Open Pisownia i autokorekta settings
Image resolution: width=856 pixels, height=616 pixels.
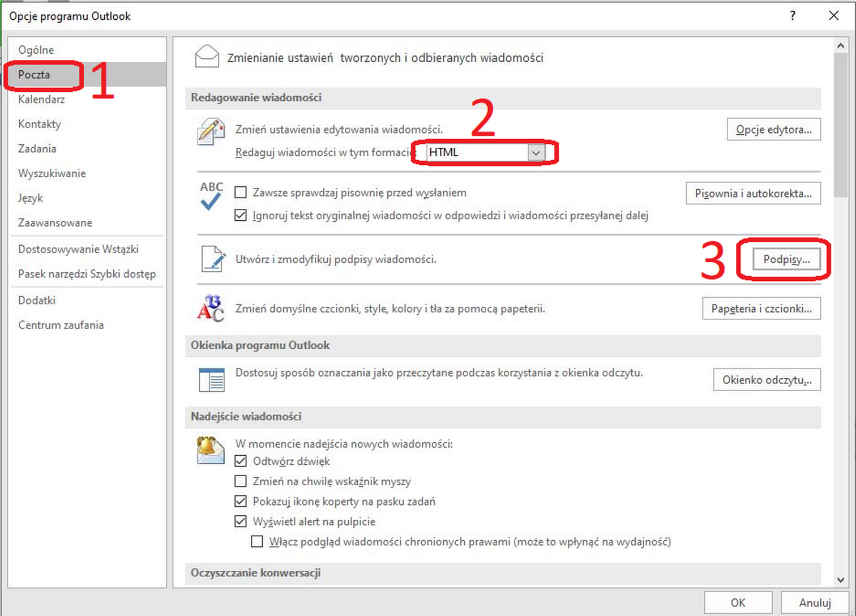[754, 194]
